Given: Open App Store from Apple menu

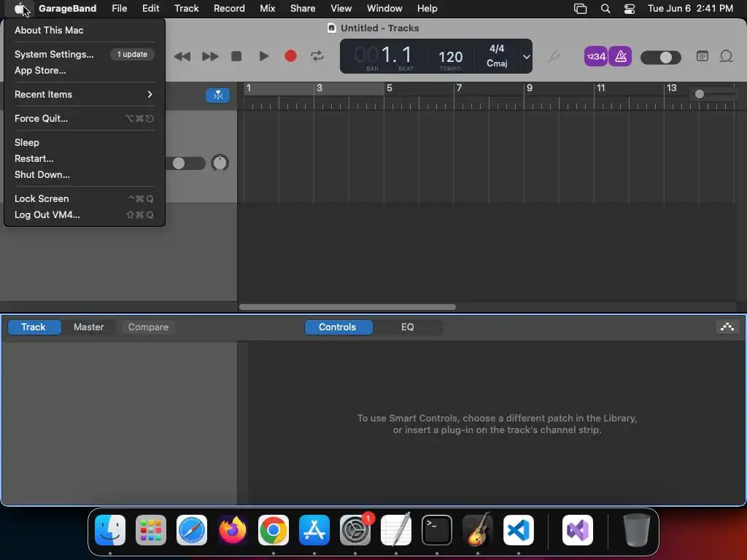Looking at the screenshot, I should (85, 71).
